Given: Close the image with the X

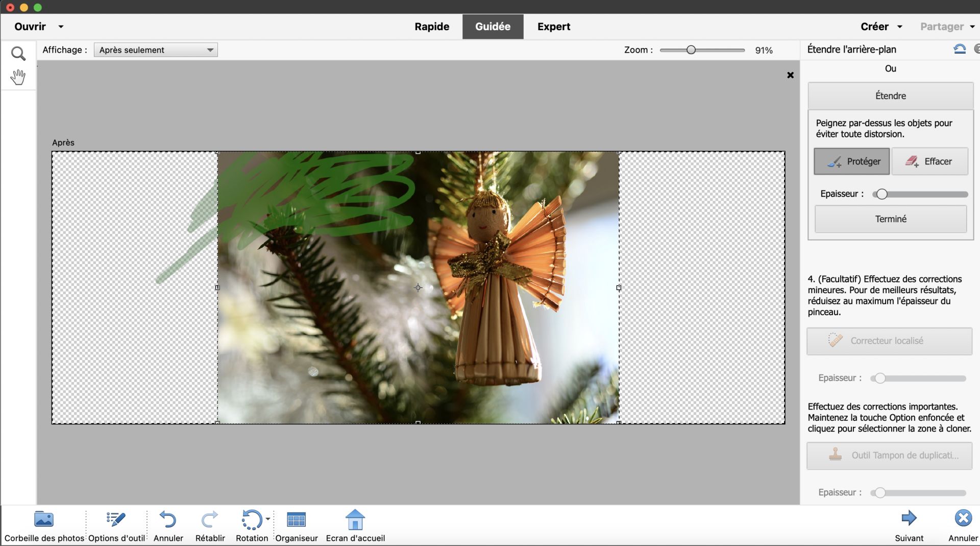Looking at the screenshot, I should (x=790, y=75).
